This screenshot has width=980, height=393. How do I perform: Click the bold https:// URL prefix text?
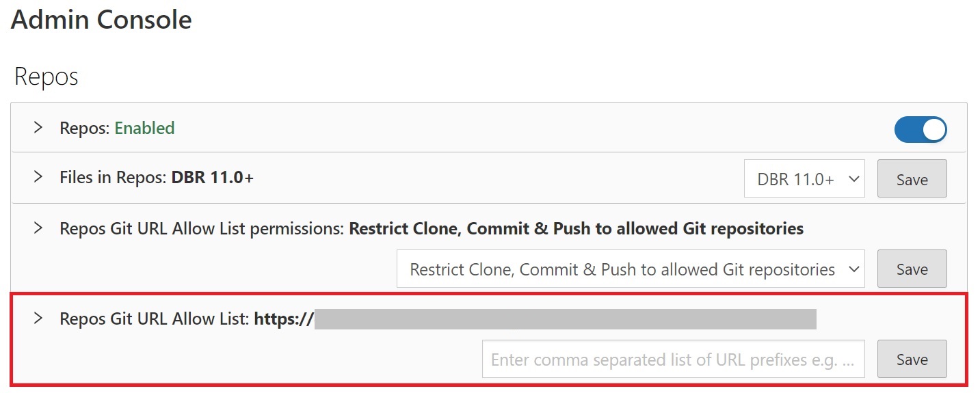[x=284, y=319]
